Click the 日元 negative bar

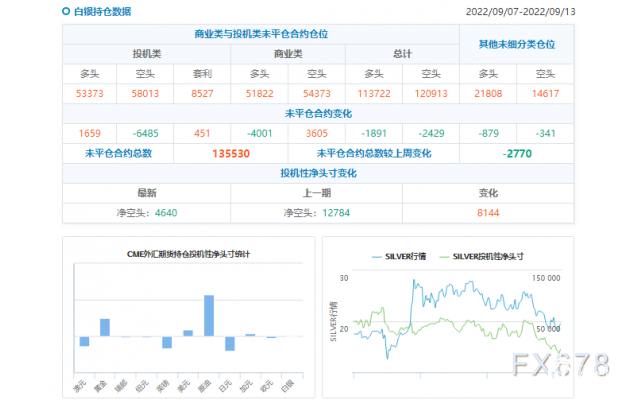click(x=230, y=343)
